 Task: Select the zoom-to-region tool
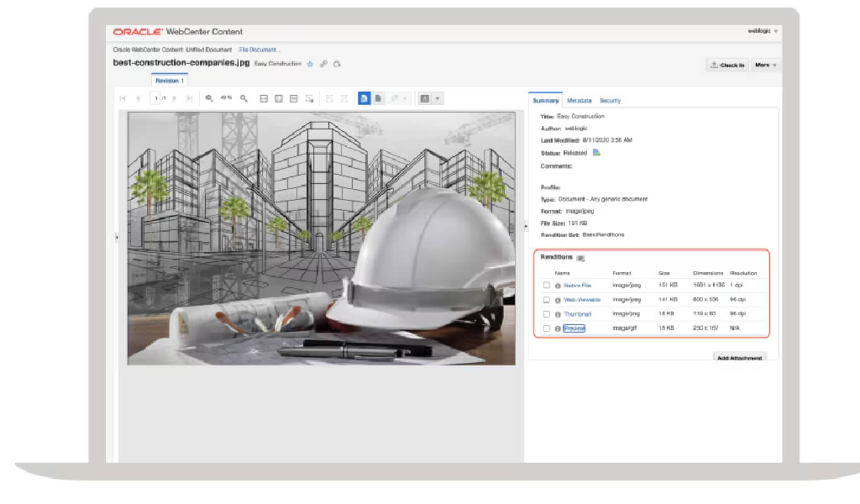click(309, 99)
